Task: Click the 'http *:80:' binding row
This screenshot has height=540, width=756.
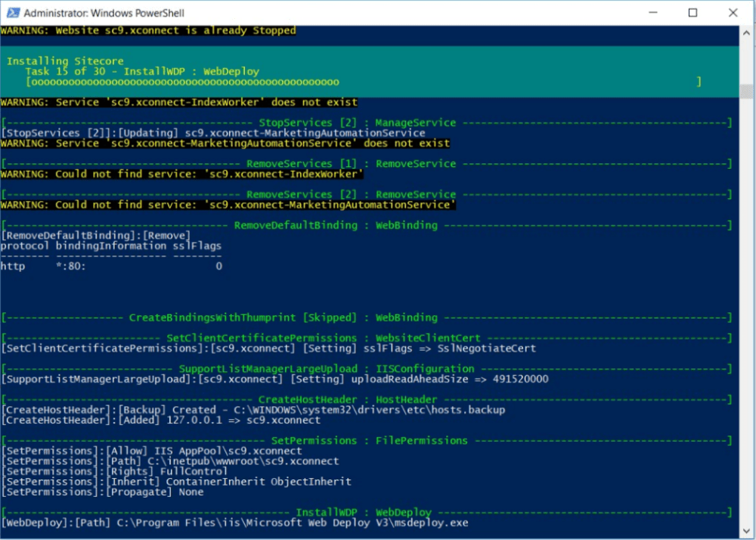Action: click(x=111, y=266)
